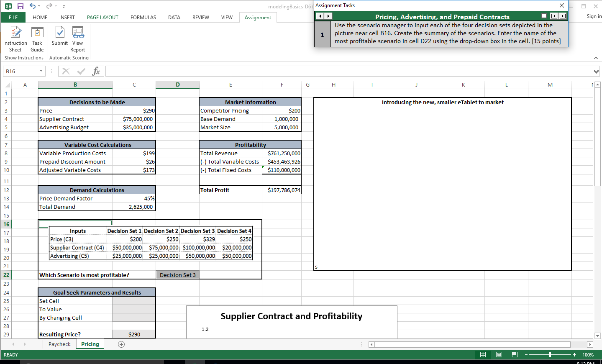
Task: Select Resulting Price $290 cell
Action: (x=134, y=334)
